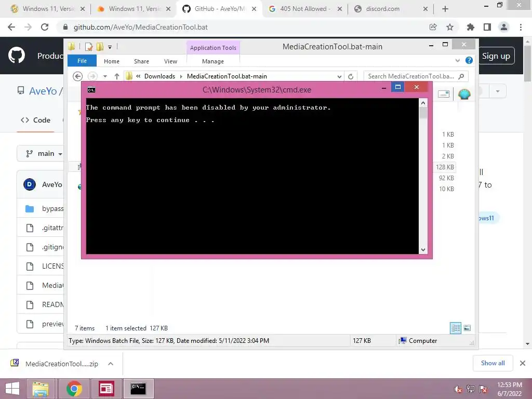532x399 pixels.
Task: Close the discord.com tab
Action: click(x=425, y=9)
